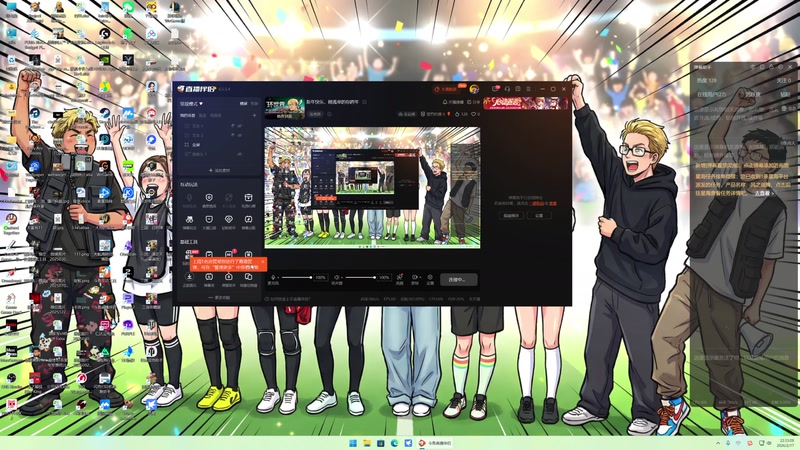Click the speaker 100% volume field
Viewport: 800px width, 450px height.
coord(384,278)
